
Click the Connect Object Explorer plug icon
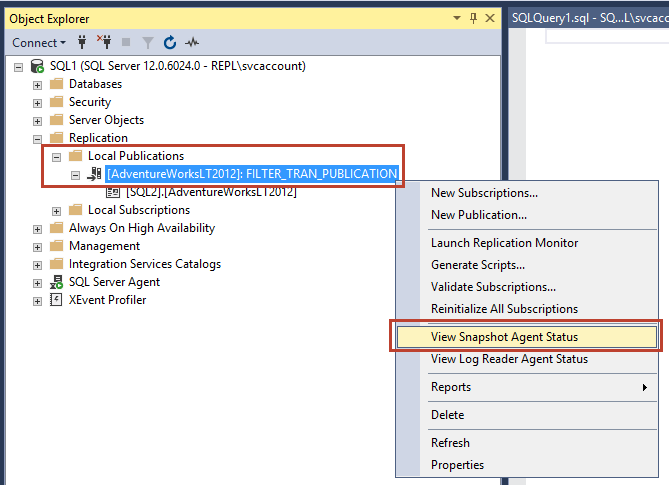coord(83,43)
